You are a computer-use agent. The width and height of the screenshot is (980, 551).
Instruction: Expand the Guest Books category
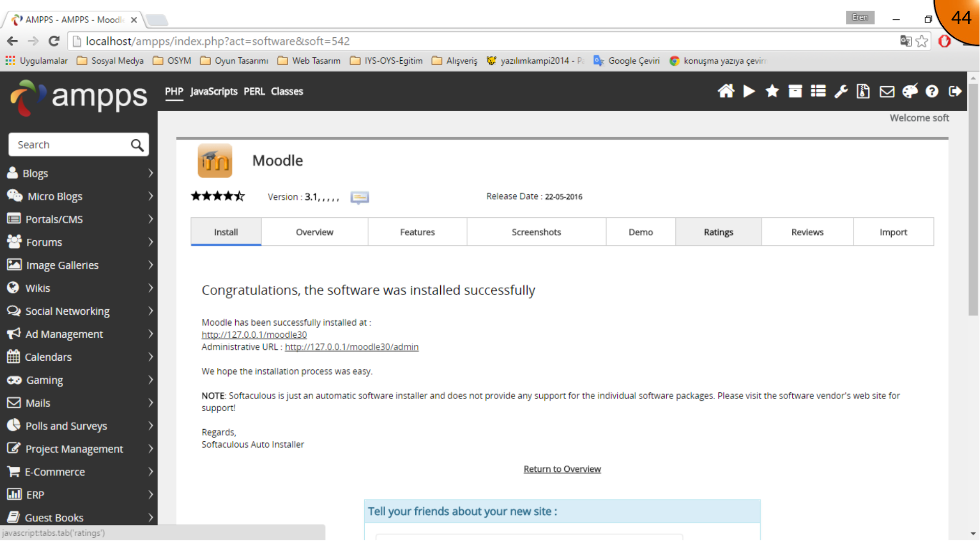pos(79,517)
